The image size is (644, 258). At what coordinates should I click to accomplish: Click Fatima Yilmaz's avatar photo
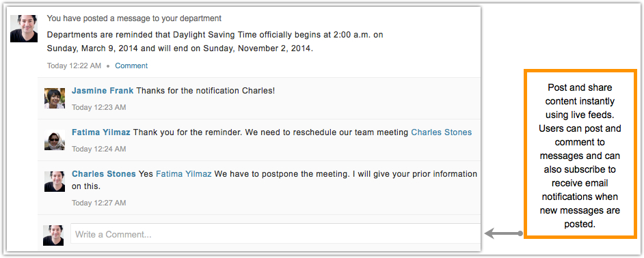point(55,141)
